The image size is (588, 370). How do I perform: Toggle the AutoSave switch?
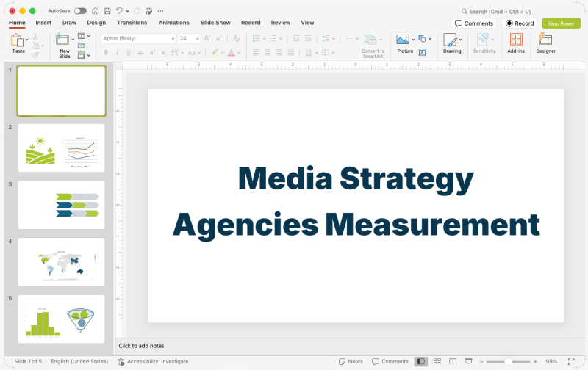coord(80,11)
